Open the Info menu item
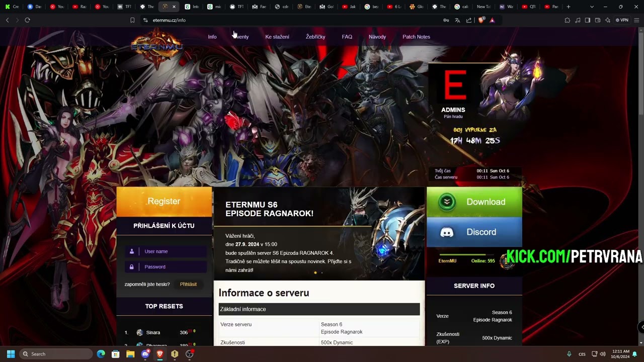The width and height of the screenshot is (644, 362). click(212, 37)
